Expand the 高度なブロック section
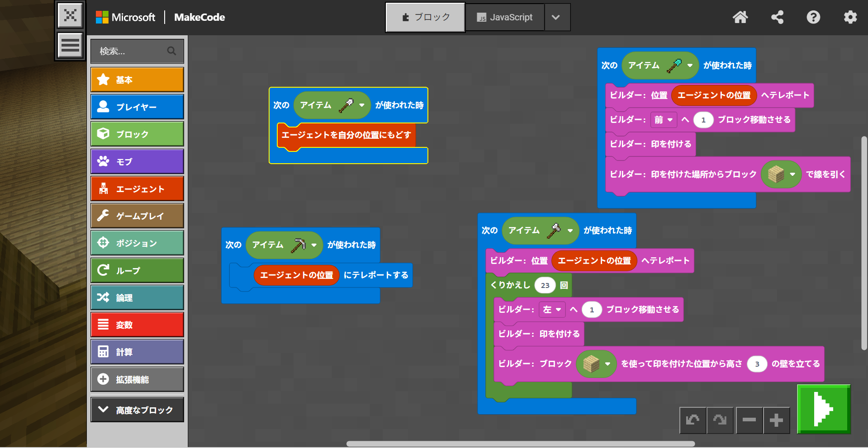 [137, 410]
